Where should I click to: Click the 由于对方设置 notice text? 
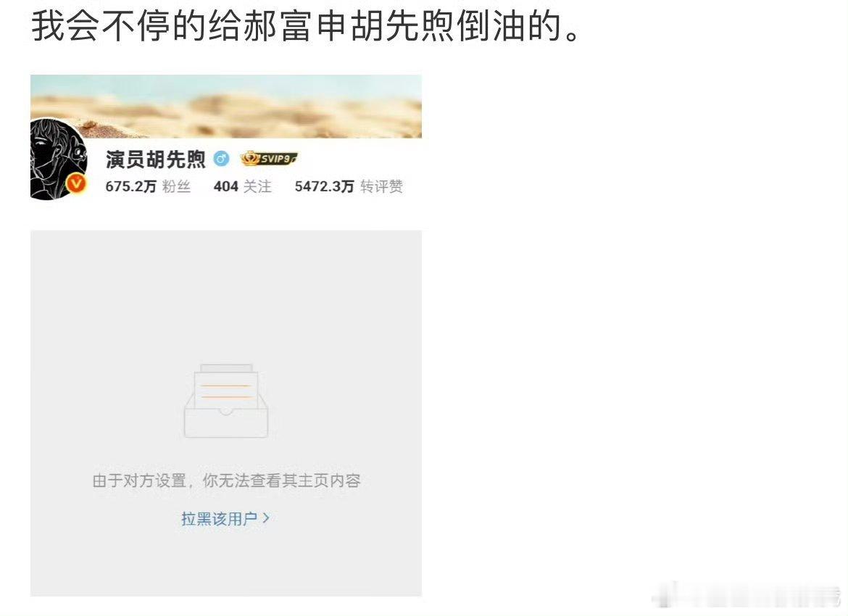227,480
